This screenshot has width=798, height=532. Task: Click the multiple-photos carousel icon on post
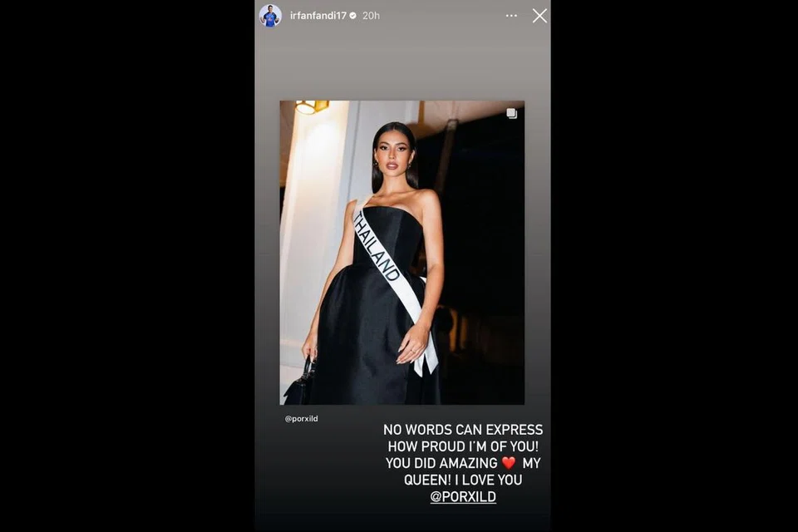click(x=511, y=113)
